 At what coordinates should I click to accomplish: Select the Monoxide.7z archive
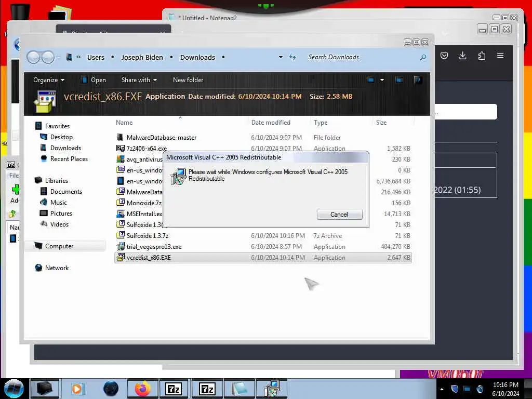(x=144, y=203)
